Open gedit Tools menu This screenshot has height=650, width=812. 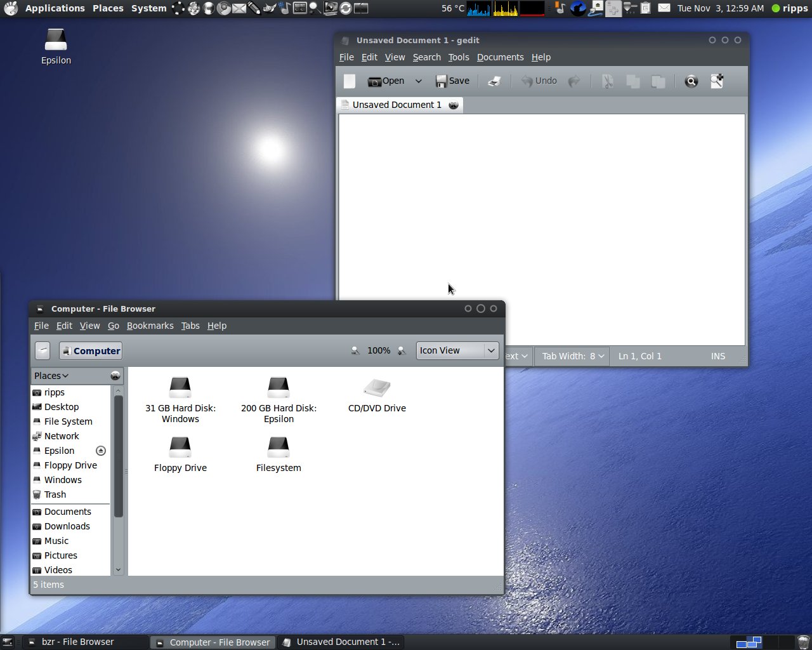(x=459, y=57)
